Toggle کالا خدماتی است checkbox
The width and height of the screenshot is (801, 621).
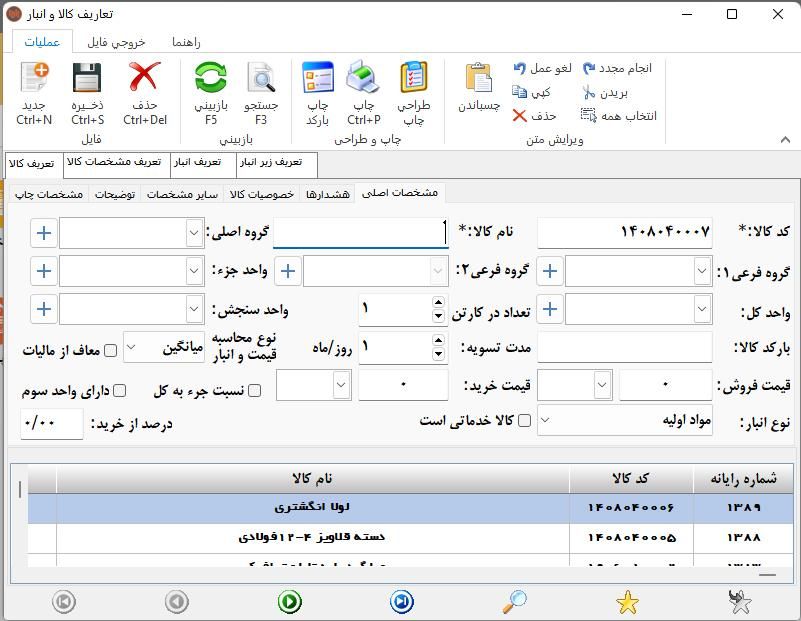click(525, 420)
